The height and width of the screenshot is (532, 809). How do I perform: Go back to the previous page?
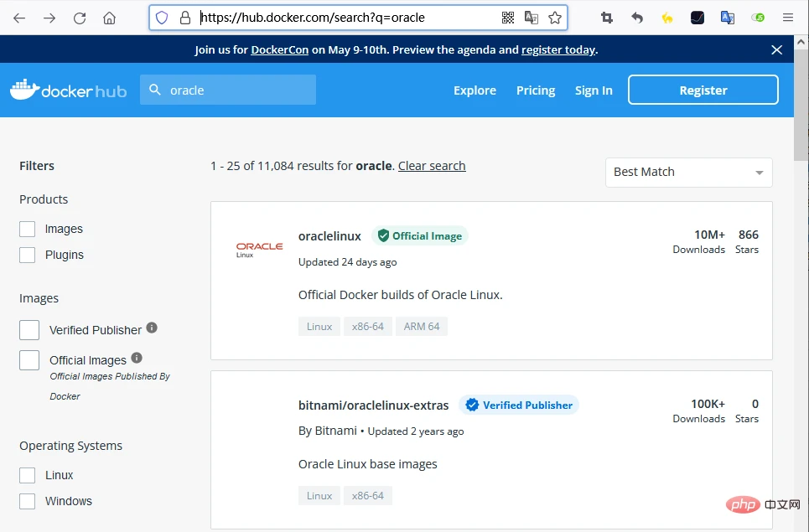point(19,18)
